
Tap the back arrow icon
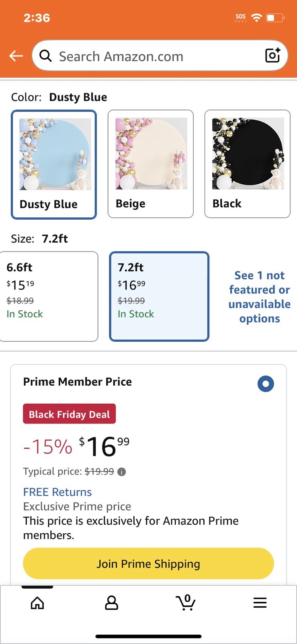(x=16, y=56)
